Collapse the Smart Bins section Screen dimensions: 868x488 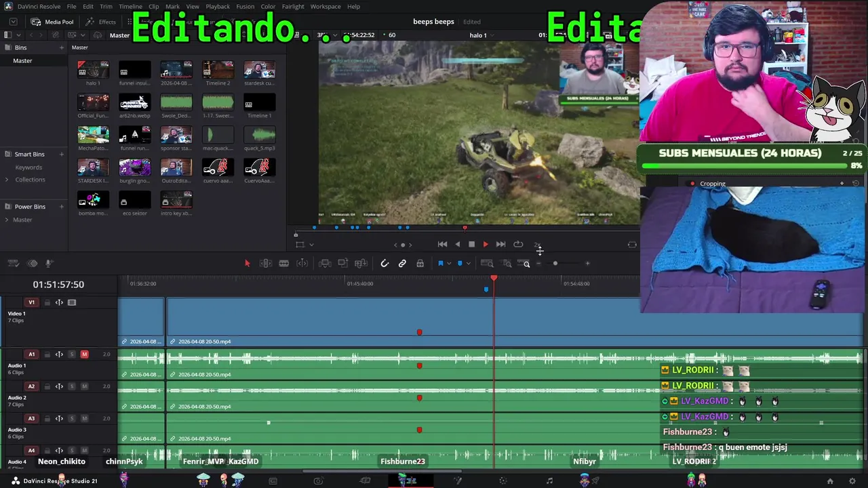pos(7,155)
